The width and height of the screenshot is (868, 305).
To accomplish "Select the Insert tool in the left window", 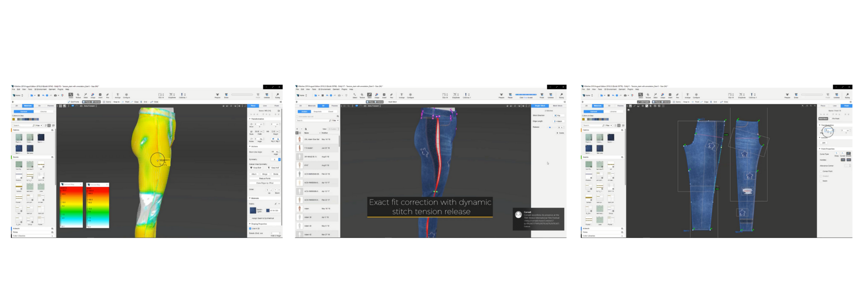I will (100, 95).
